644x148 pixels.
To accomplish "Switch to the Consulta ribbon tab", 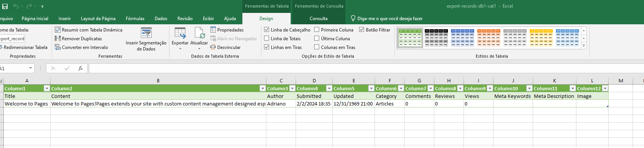I will tap(318, 19).
